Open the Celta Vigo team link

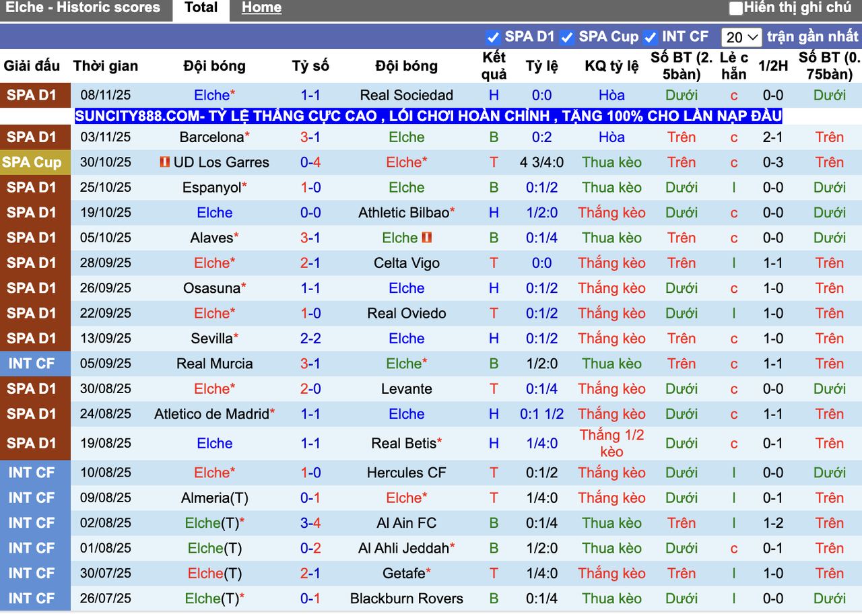407,263
